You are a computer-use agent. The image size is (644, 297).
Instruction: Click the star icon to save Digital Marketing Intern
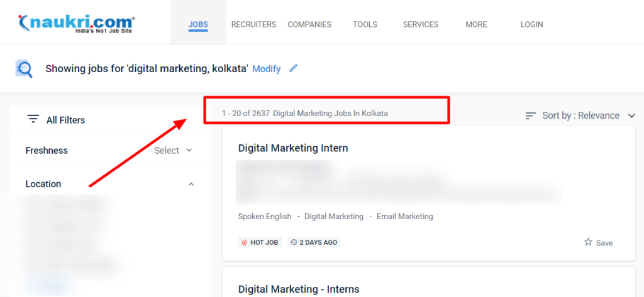588,242
